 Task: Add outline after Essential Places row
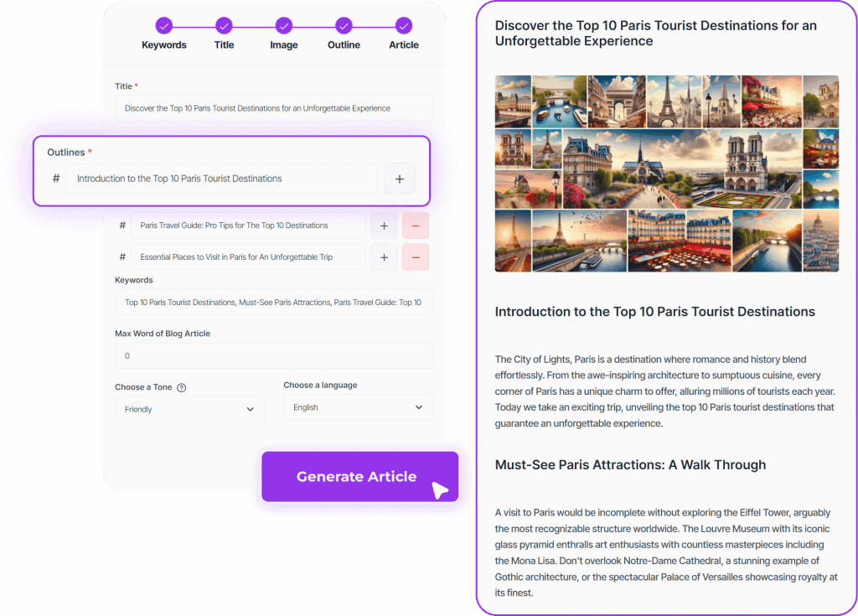pyautogui.click(x=384, y=257)
